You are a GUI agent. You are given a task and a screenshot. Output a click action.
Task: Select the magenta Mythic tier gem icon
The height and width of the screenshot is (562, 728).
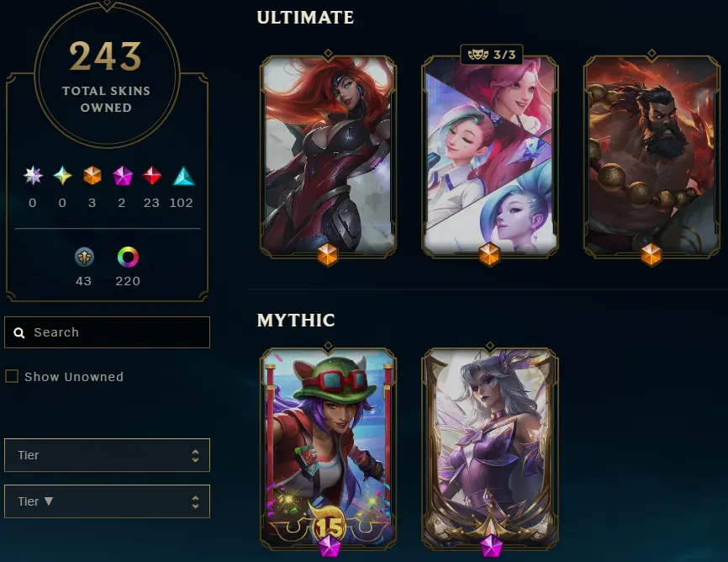123,176
